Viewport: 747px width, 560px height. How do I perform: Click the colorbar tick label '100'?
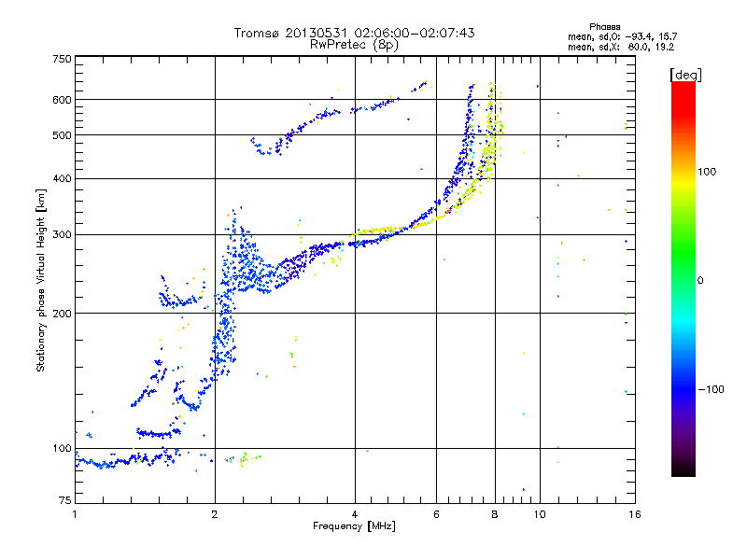(x=707, y=172)
